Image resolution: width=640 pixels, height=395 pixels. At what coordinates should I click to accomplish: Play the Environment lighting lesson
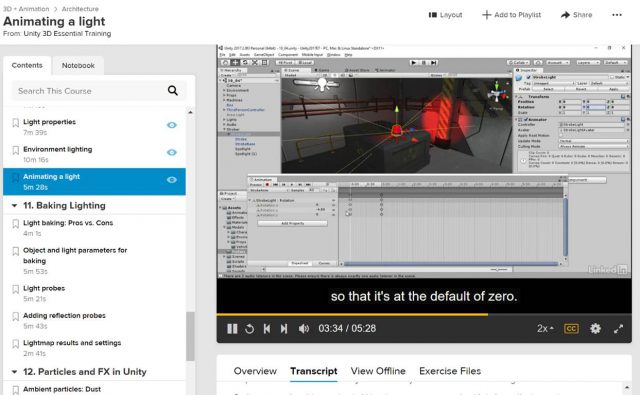click(58, 149)
